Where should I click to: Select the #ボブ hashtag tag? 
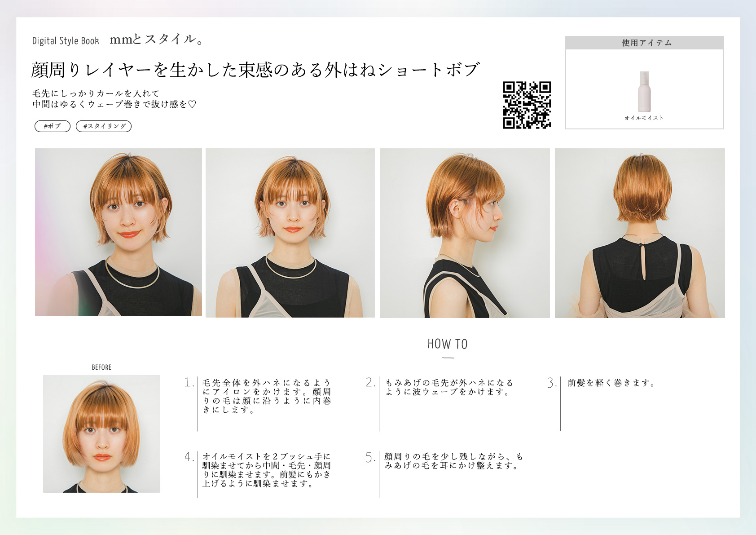click(x=53, y=126)
